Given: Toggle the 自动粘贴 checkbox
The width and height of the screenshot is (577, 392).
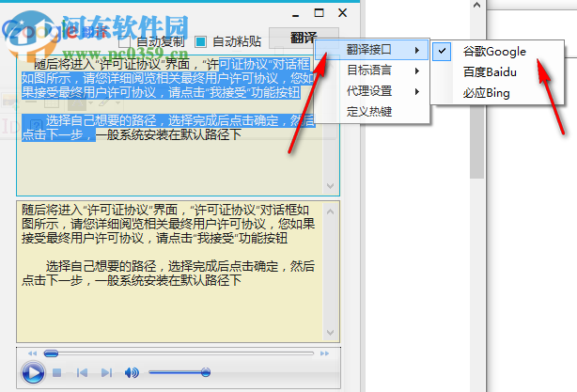Looking at the screenshot, I should 200,41.
